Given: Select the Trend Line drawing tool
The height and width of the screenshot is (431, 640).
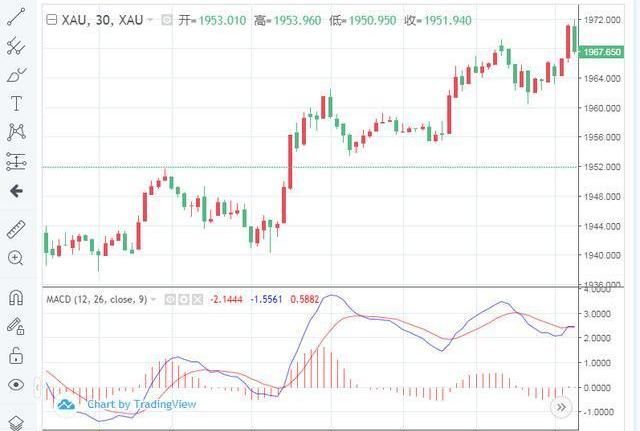Looking at the screenshot, I should [x=16, y=16].
